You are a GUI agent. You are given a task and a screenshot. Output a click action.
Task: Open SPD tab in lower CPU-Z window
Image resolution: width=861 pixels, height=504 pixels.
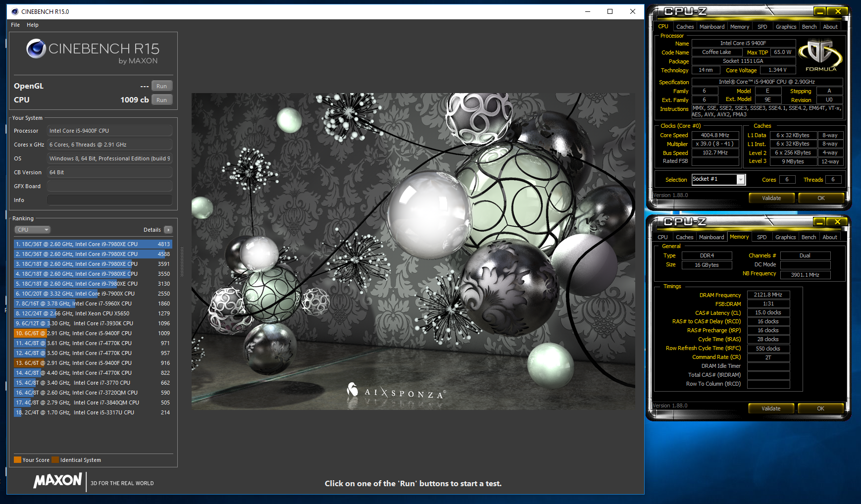[762, 237]
